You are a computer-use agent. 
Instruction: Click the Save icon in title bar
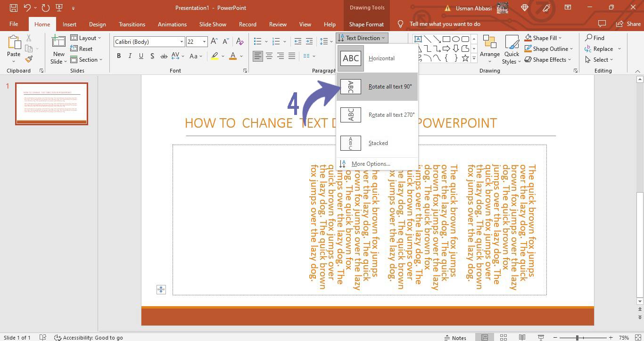coord(13,8)
